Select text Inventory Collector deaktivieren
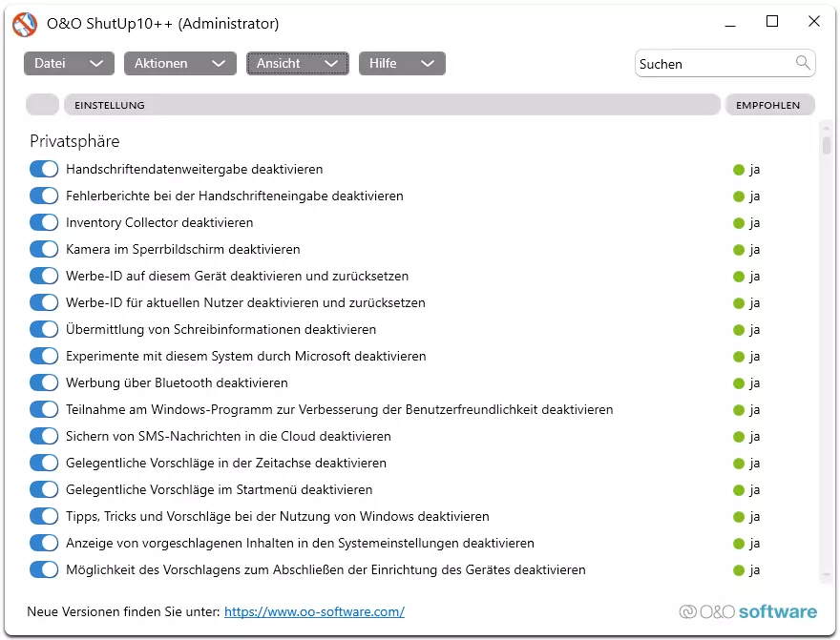 point(159,222)
